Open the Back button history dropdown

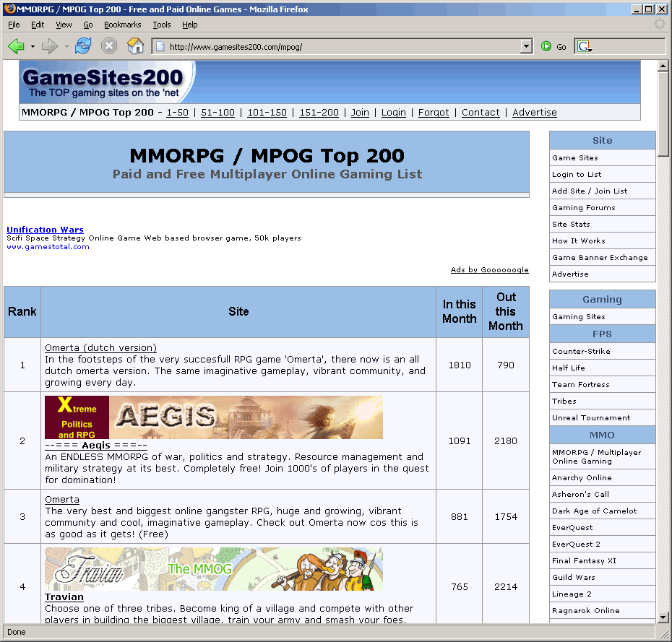[x=33, y=46]
